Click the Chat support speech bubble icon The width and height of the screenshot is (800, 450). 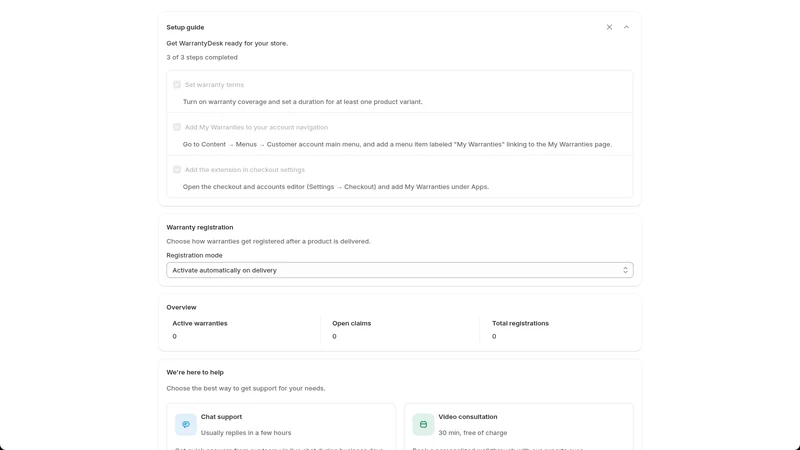click(186, 424)
